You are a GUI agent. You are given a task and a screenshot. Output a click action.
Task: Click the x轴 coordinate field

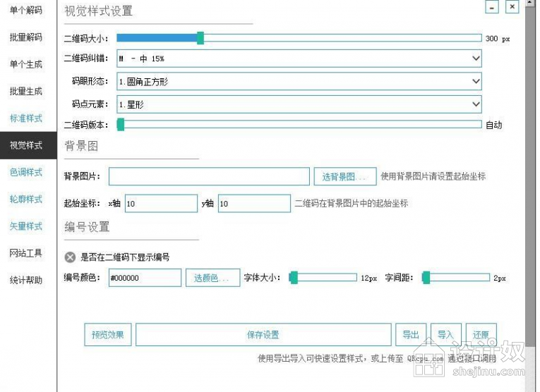tap(161, 204)
